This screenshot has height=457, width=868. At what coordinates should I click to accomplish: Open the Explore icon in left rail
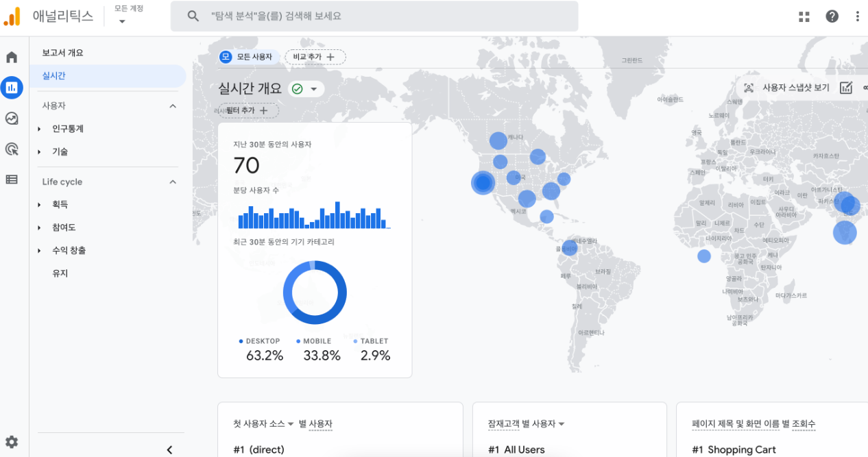[x=12, y=119]
